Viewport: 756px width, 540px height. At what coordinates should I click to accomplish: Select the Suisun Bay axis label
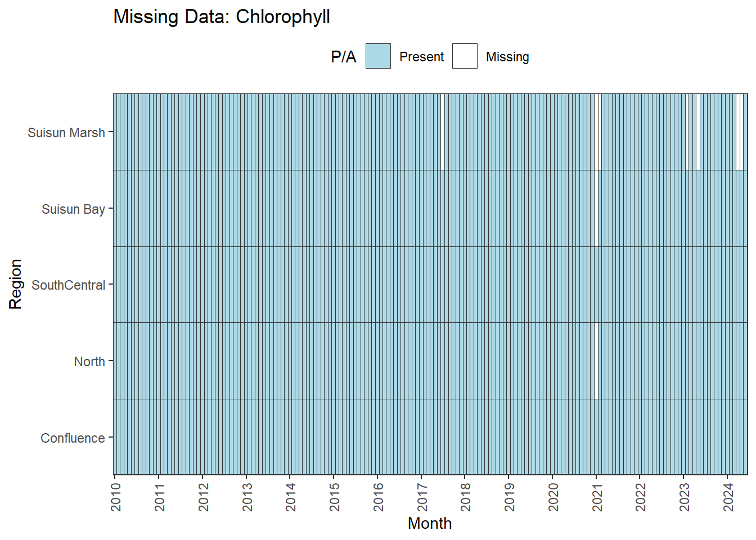click(x=73, y=209)
